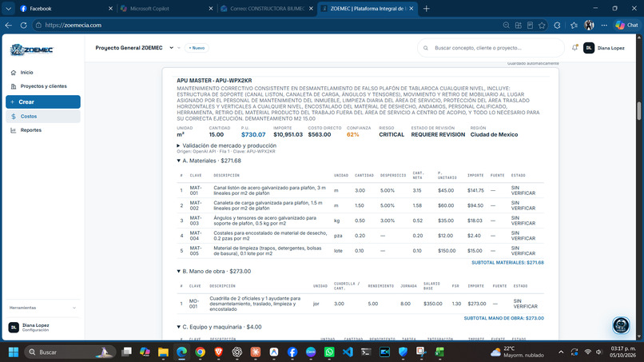Open Excel from taskbar
The width and height of the screenshot is (644, 362).
tap(439, 352)
